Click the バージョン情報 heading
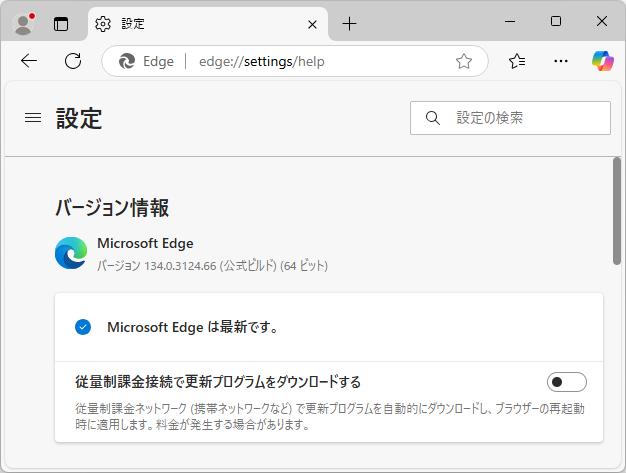This screenshot has height=473, width=626. (x=112, y=208)
